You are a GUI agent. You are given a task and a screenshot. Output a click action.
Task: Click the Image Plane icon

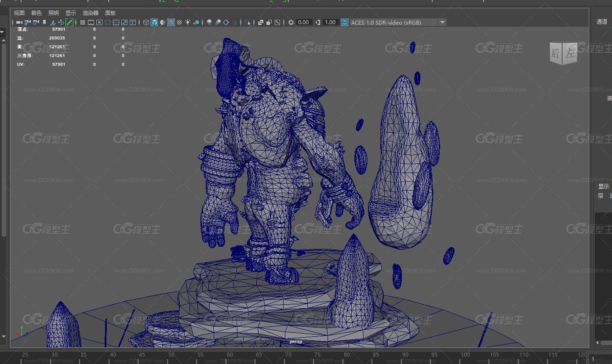53,22
